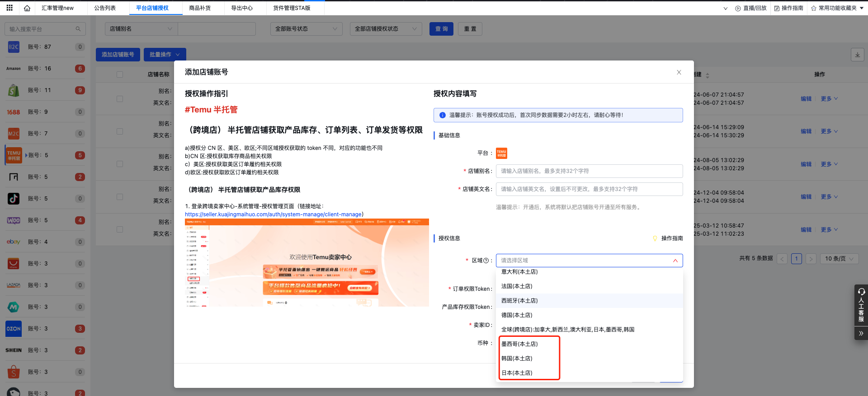Select the Lazada platform icon
The height and width of the screenshot is (396, 868).
pyautogui.click(x=14, y=285)
